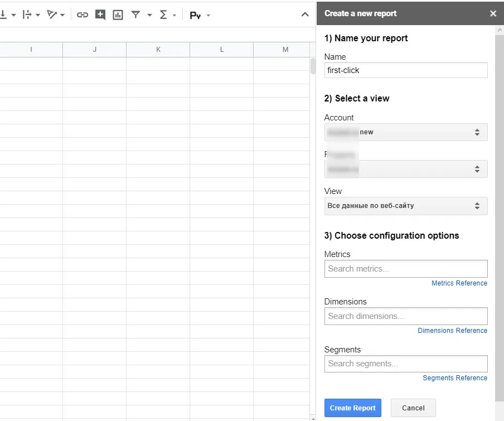Select column J header
The width and height of the screenshot is (504, 421).
(x=95, y=50)
